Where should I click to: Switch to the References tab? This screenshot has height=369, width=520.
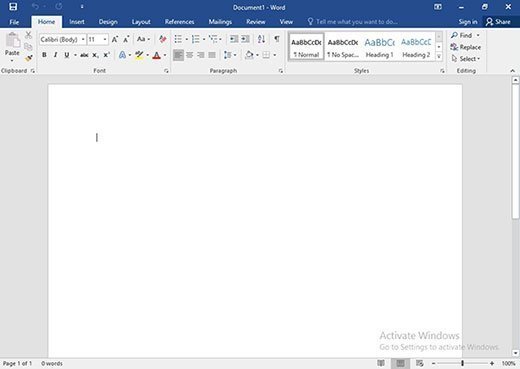[x=179, y=22]
